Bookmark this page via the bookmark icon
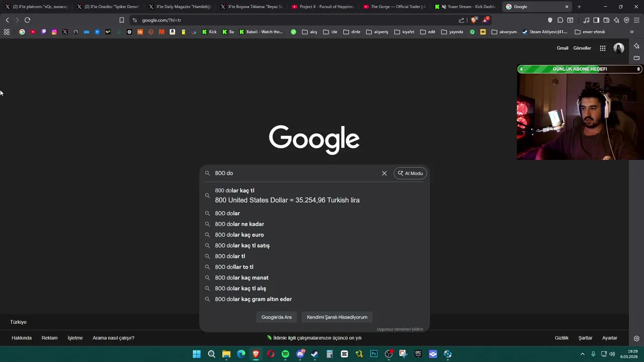This screenshot has width=644, height=362. click(121, 20)
